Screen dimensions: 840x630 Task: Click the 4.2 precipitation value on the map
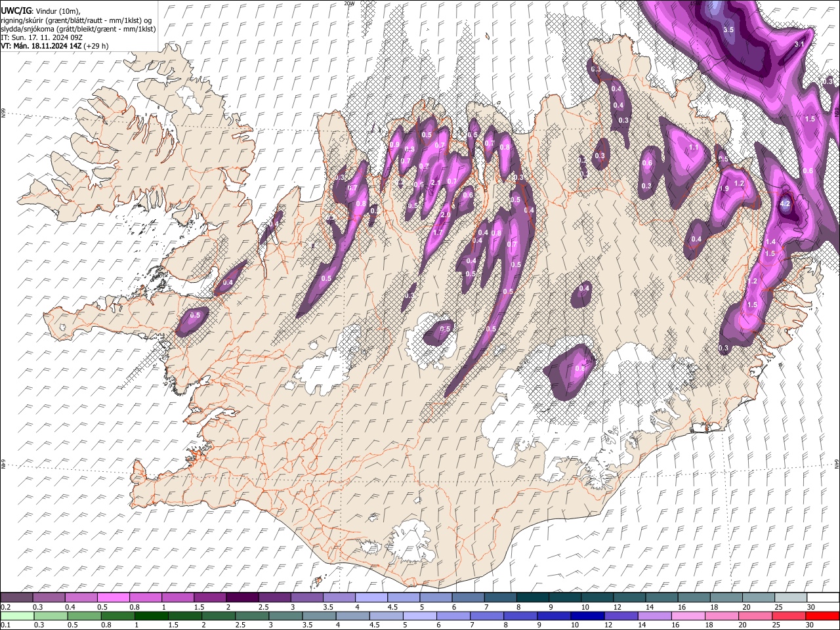pyautogui.click(x=785, y=203)
